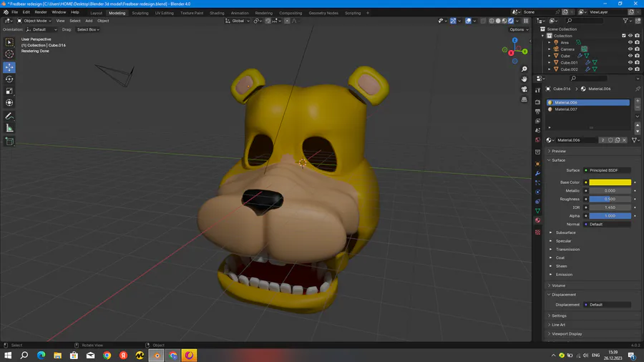
Task: Choose the Scale tool
Action: coord(9,92)
